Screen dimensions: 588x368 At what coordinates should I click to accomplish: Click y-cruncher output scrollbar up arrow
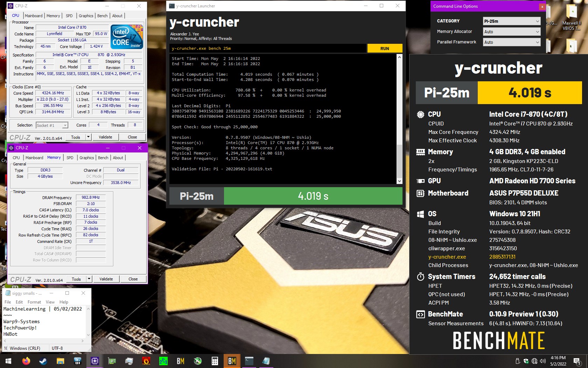tap(399, 57)
